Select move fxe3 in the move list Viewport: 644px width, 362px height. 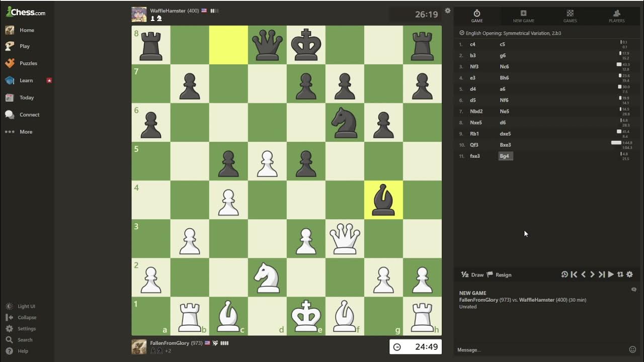(x=475, y=156)
